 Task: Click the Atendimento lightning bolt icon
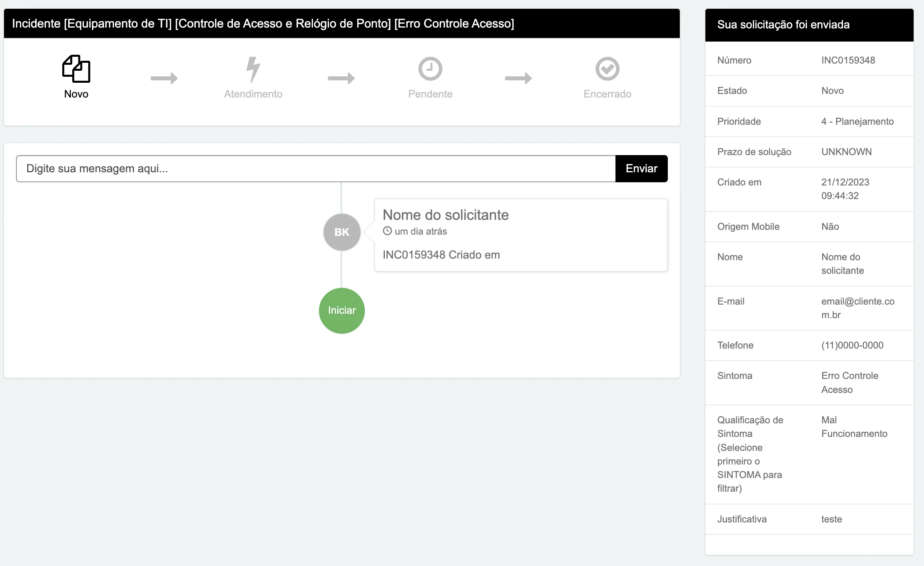[253, 69]
